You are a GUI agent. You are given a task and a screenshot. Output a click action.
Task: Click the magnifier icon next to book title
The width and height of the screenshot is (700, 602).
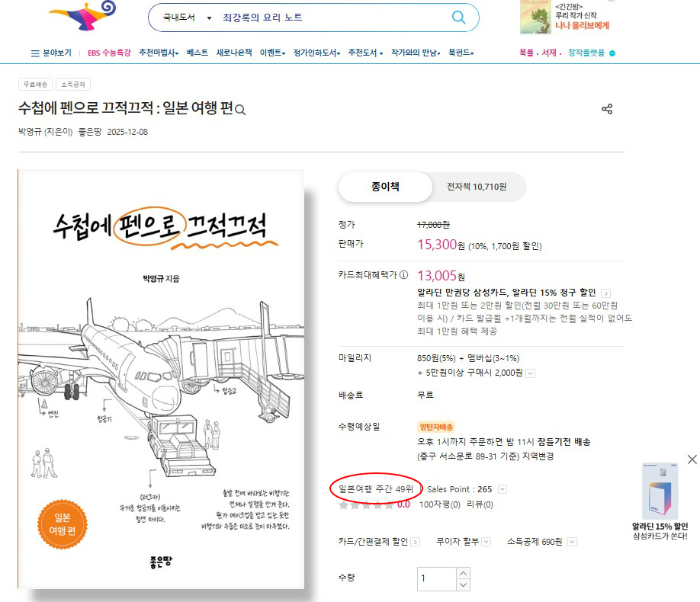point(241,110)
